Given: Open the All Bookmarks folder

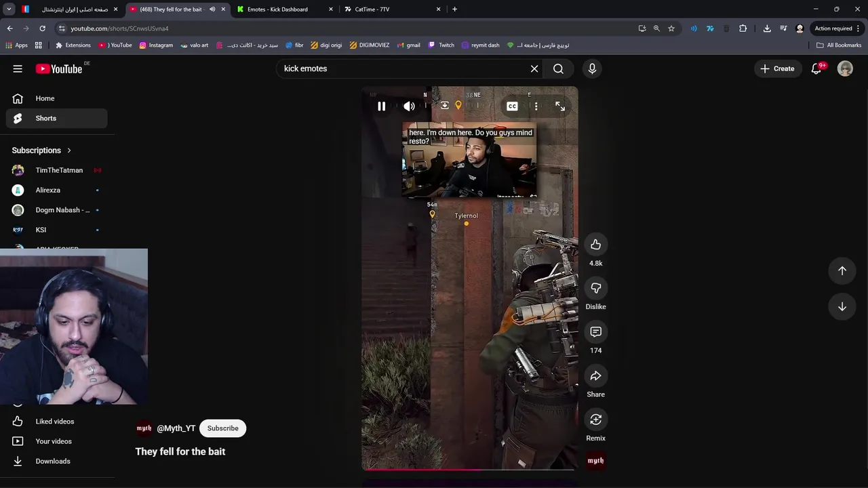Looking at the screenshot, I should (x=839, y=45).
